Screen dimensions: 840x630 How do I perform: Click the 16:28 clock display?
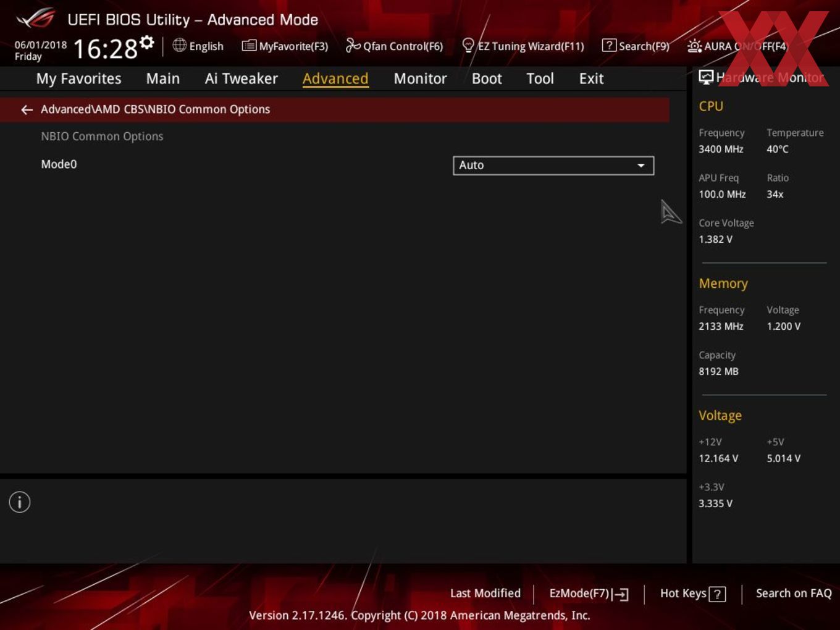(x=106, y=49)
